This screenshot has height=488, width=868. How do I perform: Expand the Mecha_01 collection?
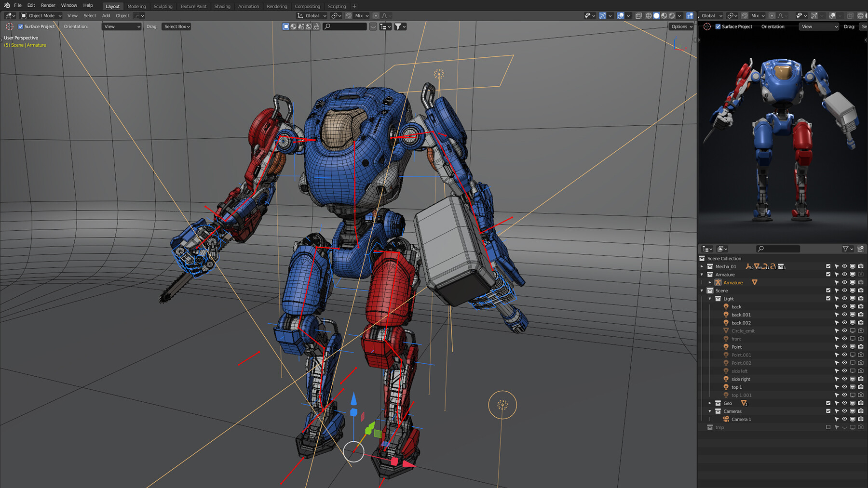pos(702,266)
